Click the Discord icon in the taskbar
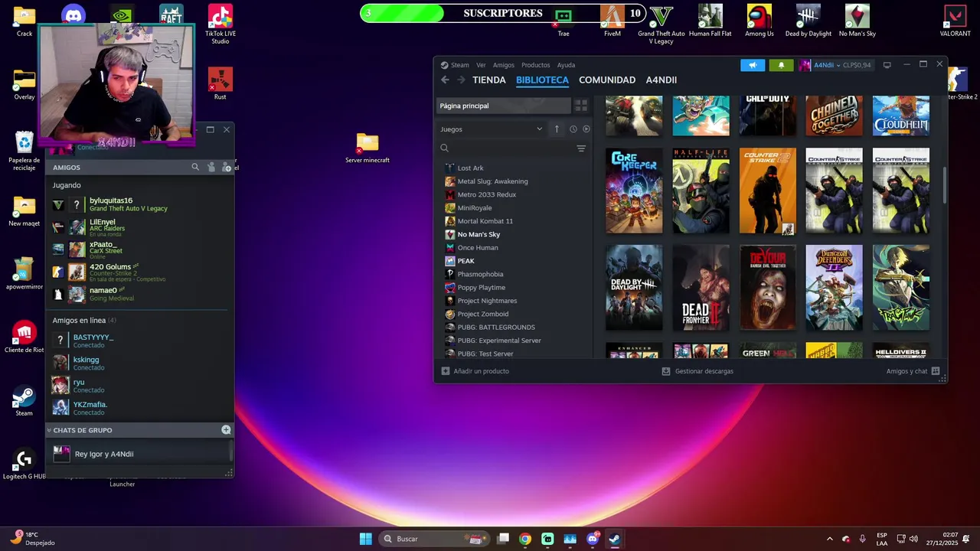 click(x=593, y=539)
